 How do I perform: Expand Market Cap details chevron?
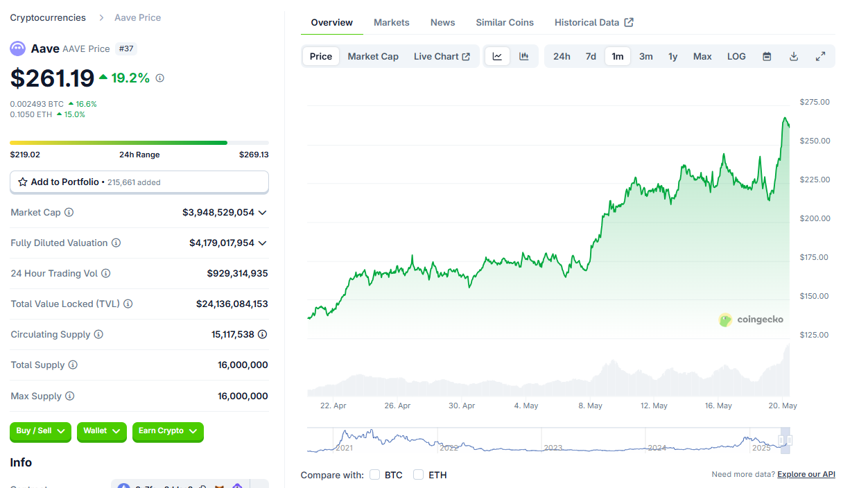coord(262,213)
